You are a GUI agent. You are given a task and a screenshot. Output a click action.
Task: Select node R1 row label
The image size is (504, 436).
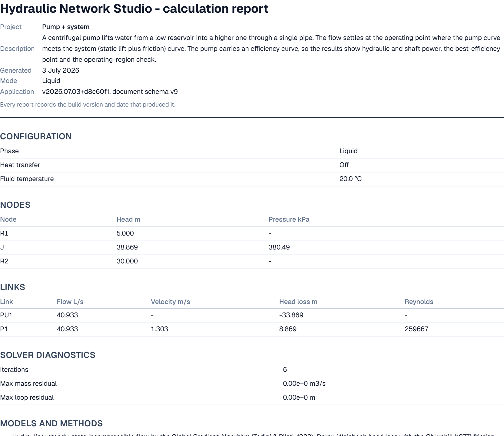4,233
